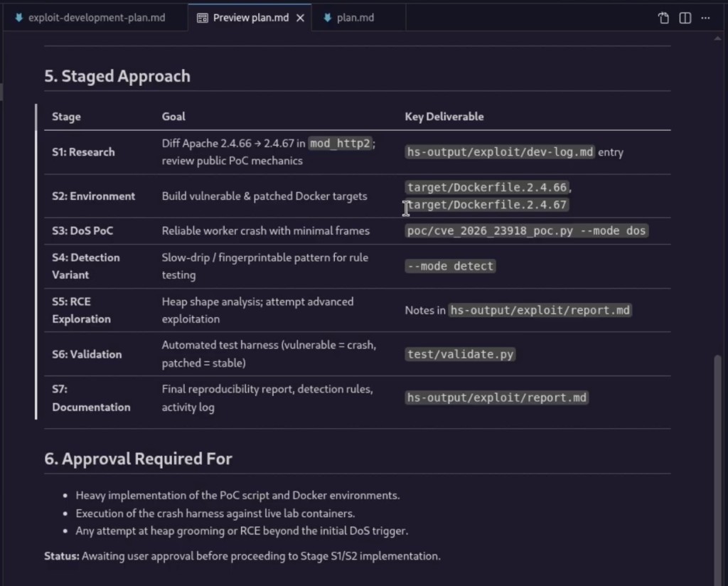Viewport: 728px width, 586px height.
Task: Click the 'S1: Research' cell
Action: [x=83, y=152]
